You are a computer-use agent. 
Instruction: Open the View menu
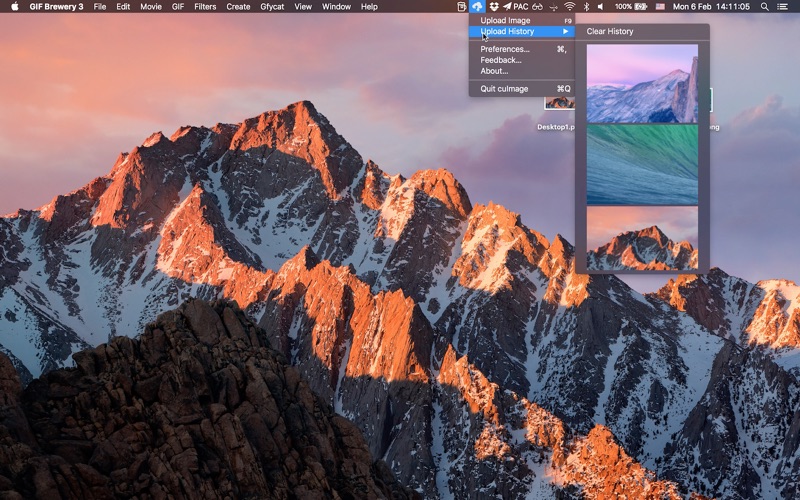303,7
